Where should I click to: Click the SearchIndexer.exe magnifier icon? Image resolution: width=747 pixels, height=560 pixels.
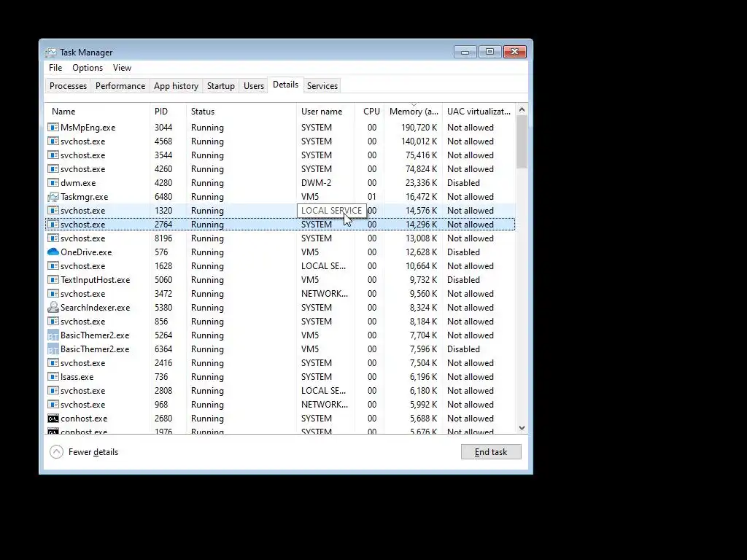(53, 308)
